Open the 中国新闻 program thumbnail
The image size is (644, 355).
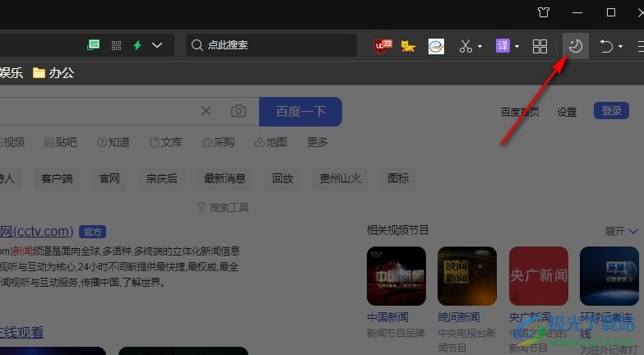396,276
